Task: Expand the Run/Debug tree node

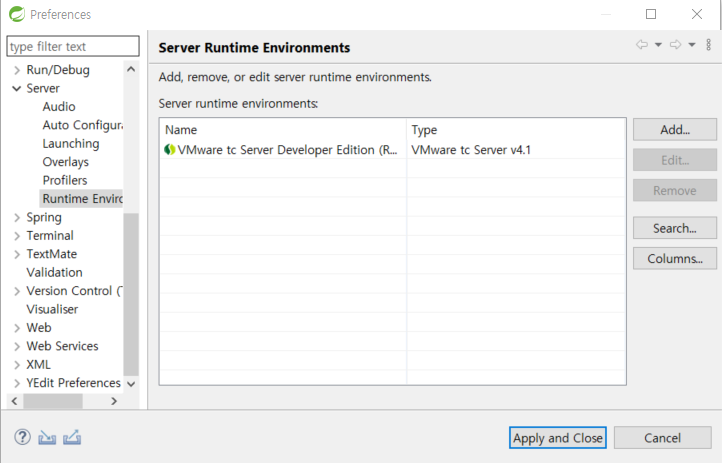Action: (x=17, y=70)
